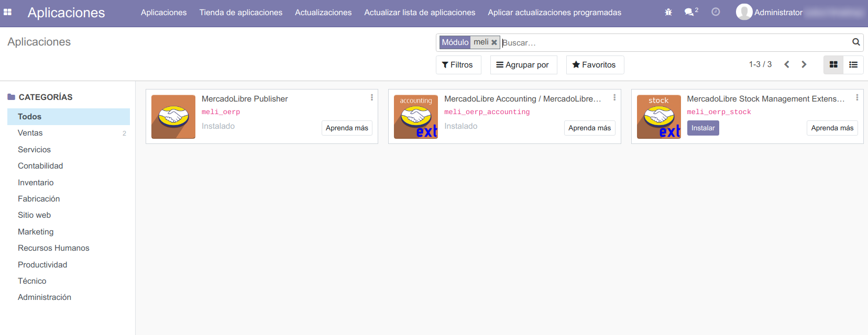The width and height of the screenshot is (868, 335).
Task: Go to previous page arrow
Action: tap(787, 64)
